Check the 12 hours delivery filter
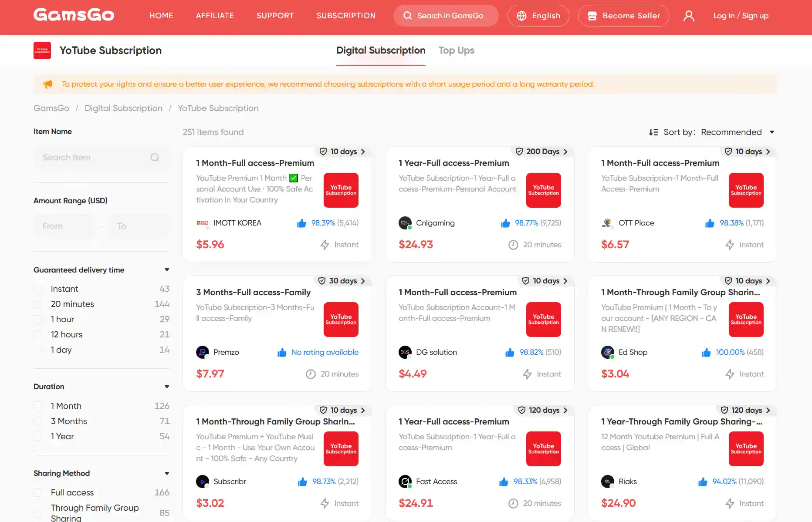This screenshot has height=522, width=812. pyautogui.click(x=38, y=335)
